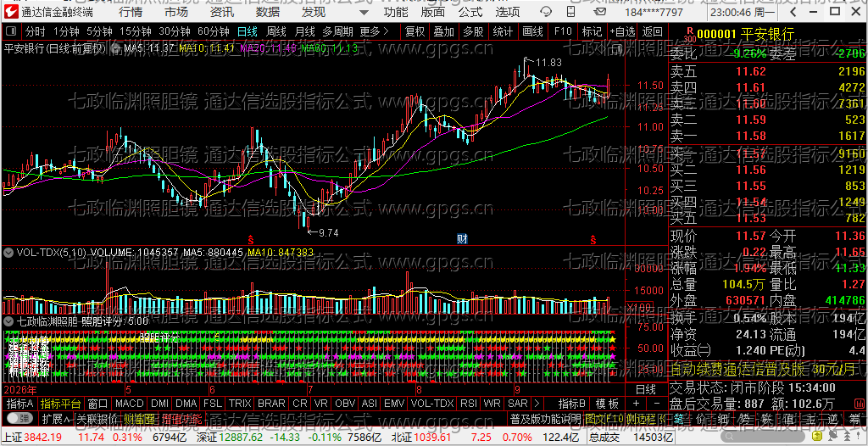Viewport: 868px width, 446px height.
Task: Open 版面 menu
Action: click(x=432, y=12)
